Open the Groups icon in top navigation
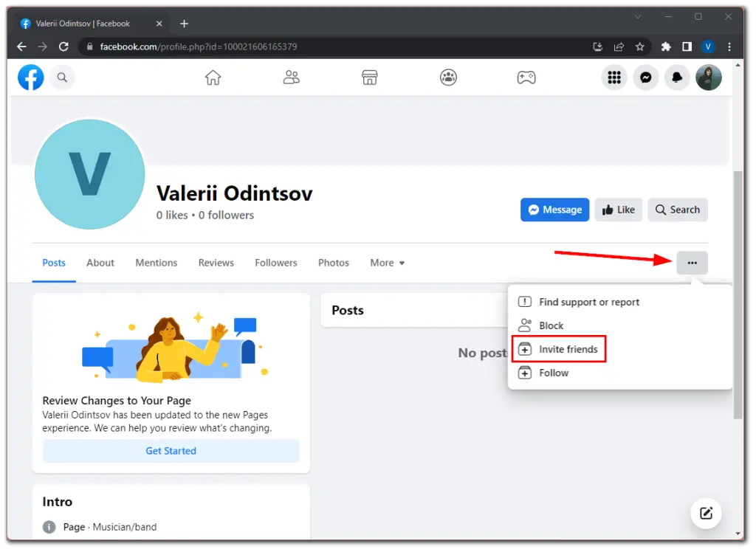756x552 pixels. [x=448, y=77]
